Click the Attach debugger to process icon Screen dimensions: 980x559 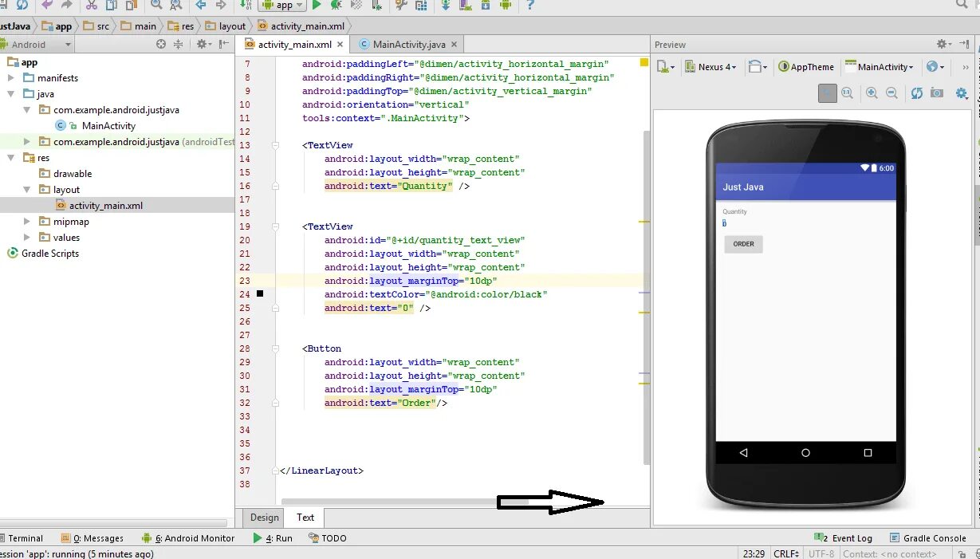pyautogui.click(x=376, y=6)
